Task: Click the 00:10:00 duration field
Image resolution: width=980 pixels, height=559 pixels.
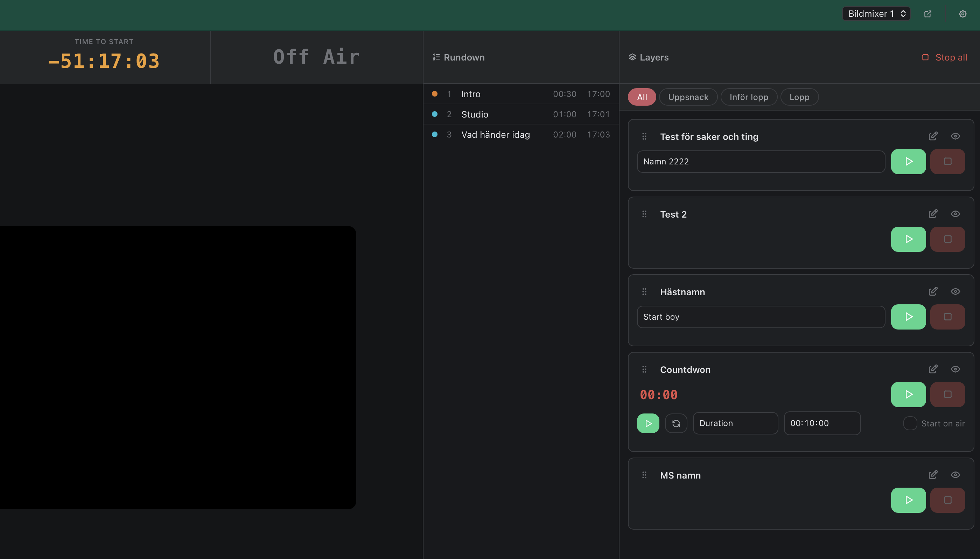Action: point(822,423)
